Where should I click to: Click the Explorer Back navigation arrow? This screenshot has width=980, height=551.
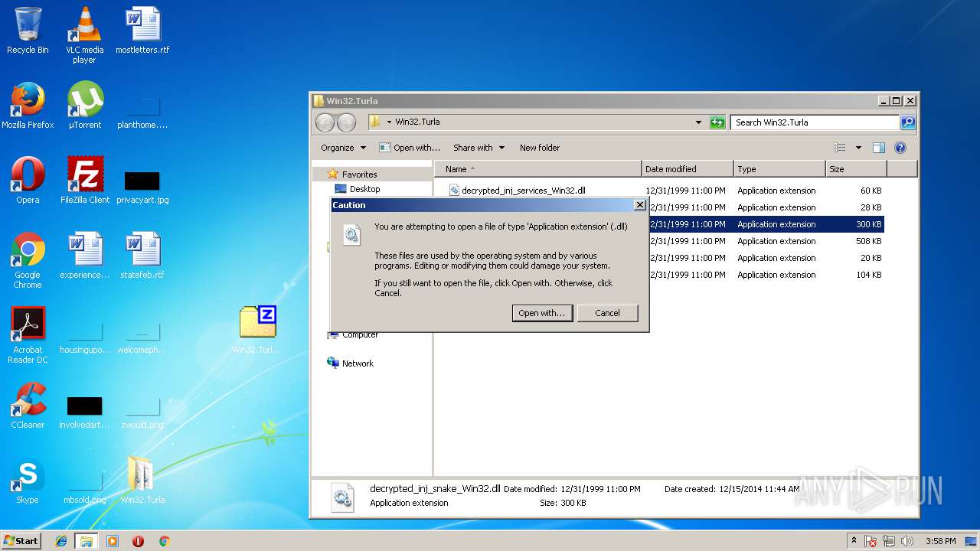tap(325, 122)
